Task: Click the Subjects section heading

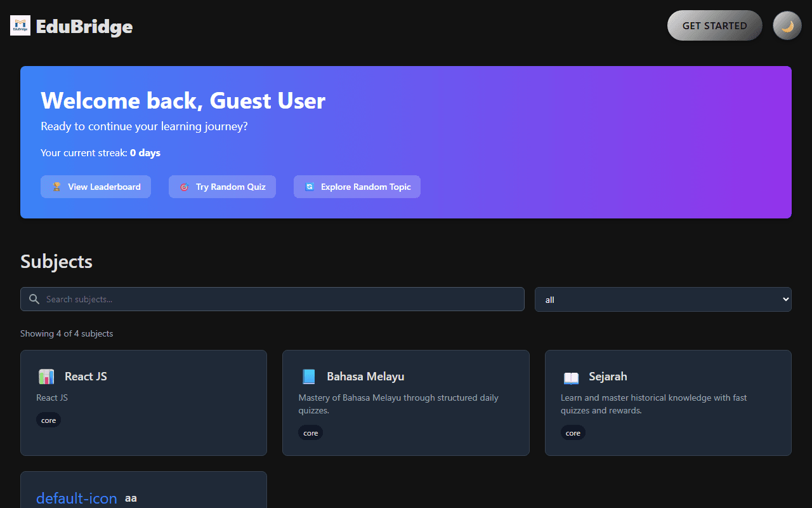Action: pyautogui.click(x=56, y=262)
